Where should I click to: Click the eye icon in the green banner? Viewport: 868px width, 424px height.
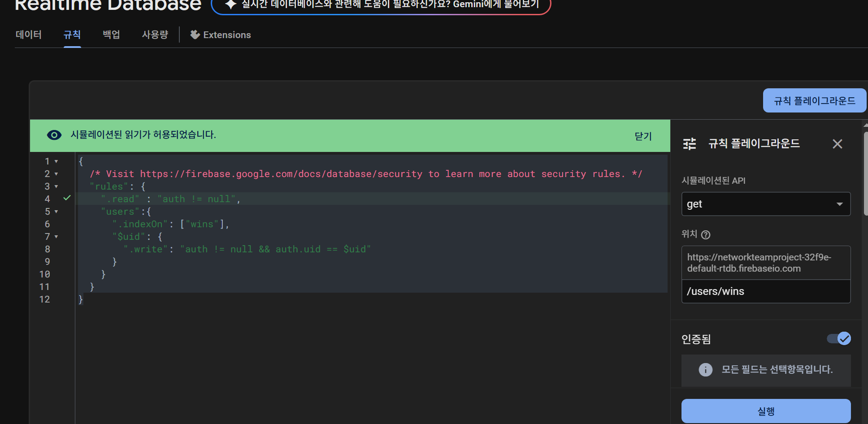point(54,135)
